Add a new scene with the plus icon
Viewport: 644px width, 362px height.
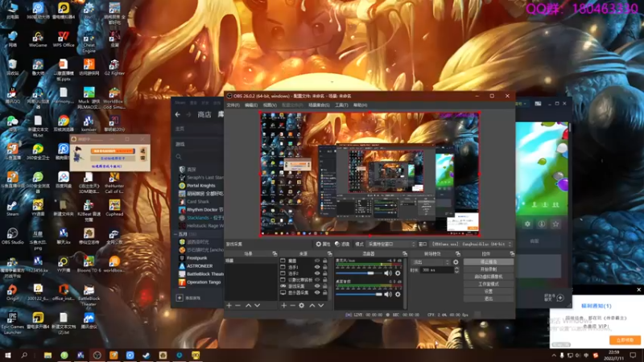pos(229,306)
